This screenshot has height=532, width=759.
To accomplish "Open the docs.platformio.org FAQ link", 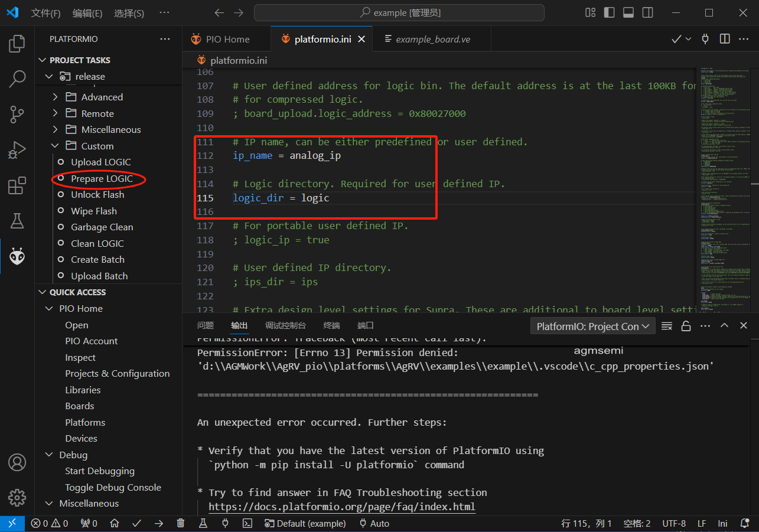I will click(342, 507).
